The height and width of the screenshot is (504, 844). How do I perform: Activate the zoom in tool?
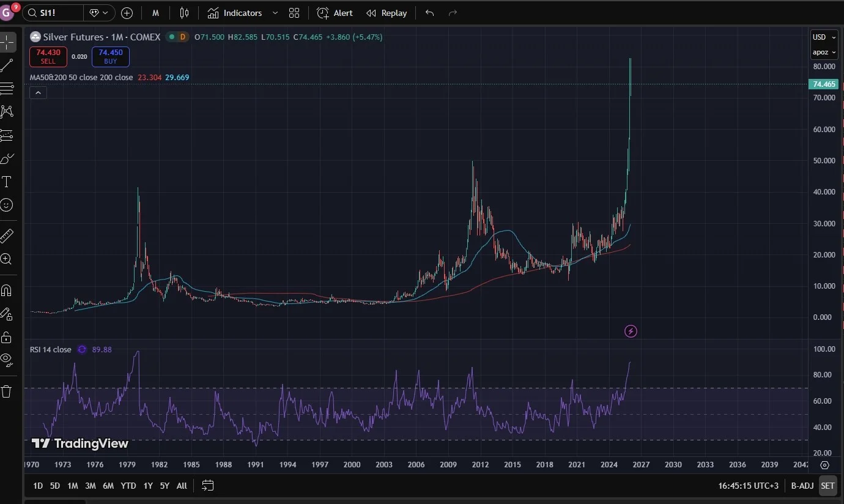(x=7, y=259)
